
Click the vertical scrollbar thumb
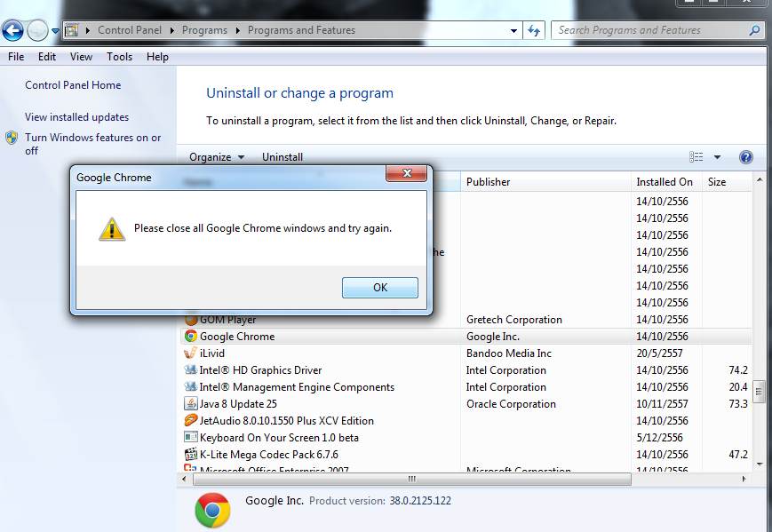(759, 392)
